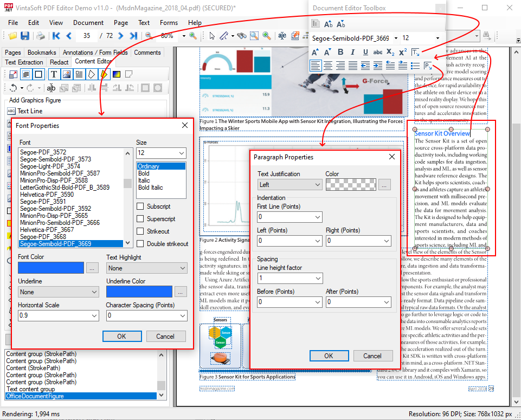Center-align the paragraph in the toolbox
Screen dimensions: 521x420
coord(328,66)
